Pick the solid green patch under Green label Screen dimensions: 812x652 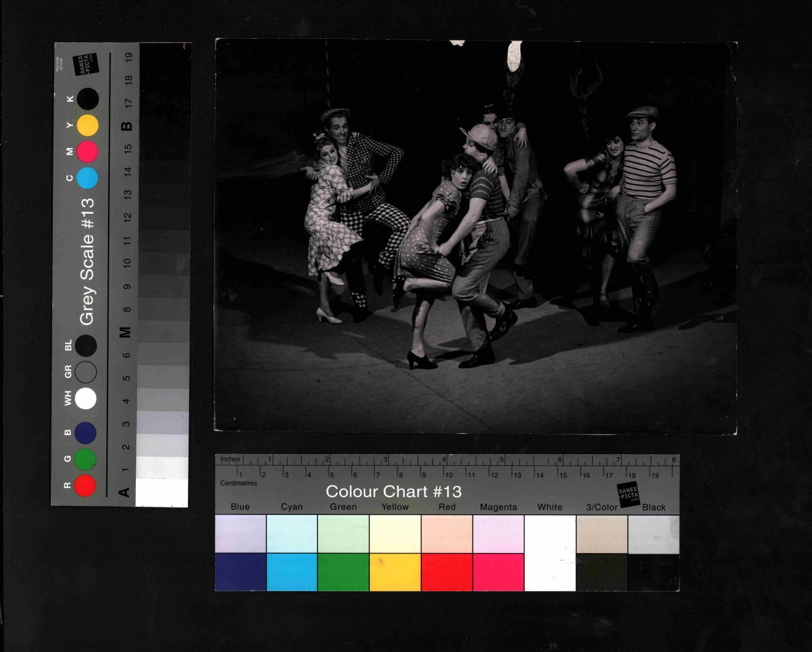[343, 572]
